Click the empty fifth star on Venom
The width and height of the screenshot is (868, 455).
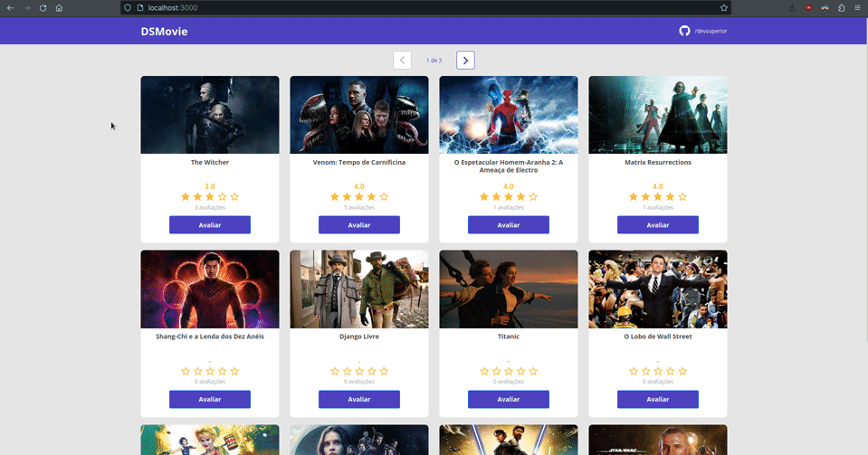pyautogui.click(x=384, y=196)
